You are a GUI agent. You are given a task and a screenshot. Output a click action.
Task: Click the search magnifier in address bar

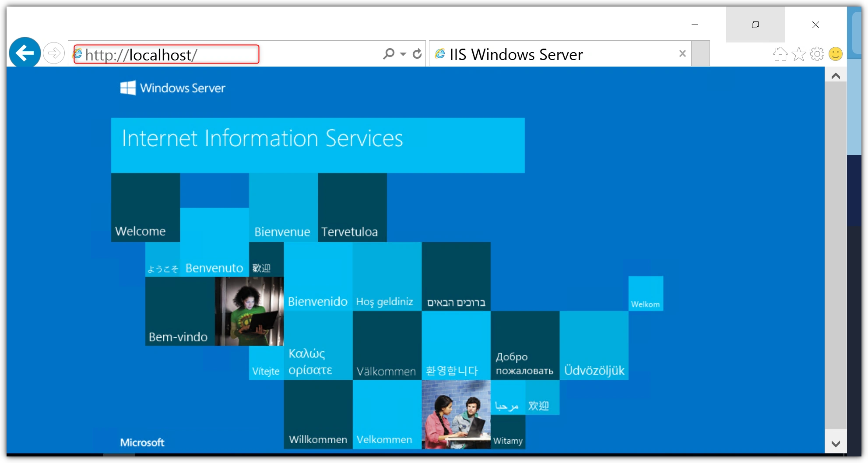(x=388, y=53)
